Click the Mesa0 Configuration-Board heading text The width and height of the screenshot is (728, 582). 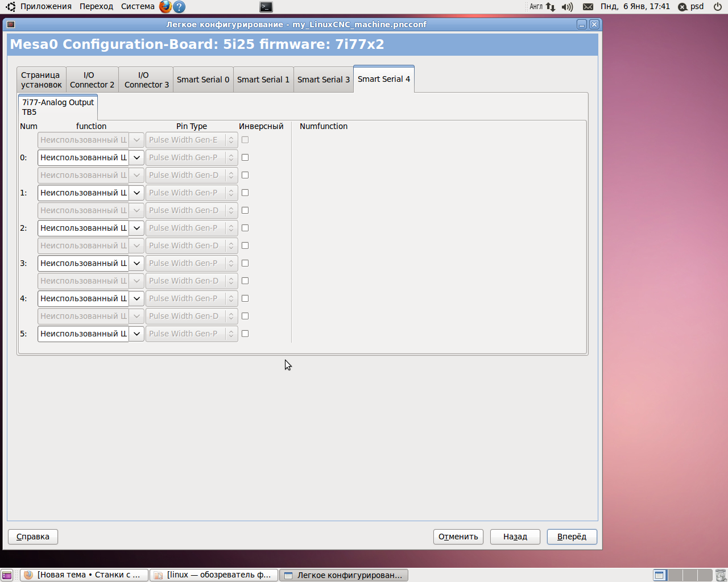[x=197, y=44]
